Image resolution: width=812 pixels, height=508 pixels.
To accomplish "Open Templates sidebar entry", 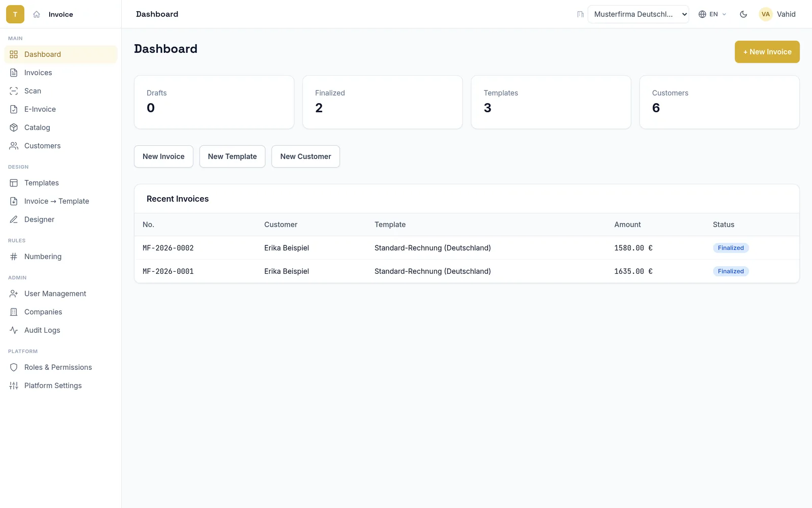I will [61, 183].
